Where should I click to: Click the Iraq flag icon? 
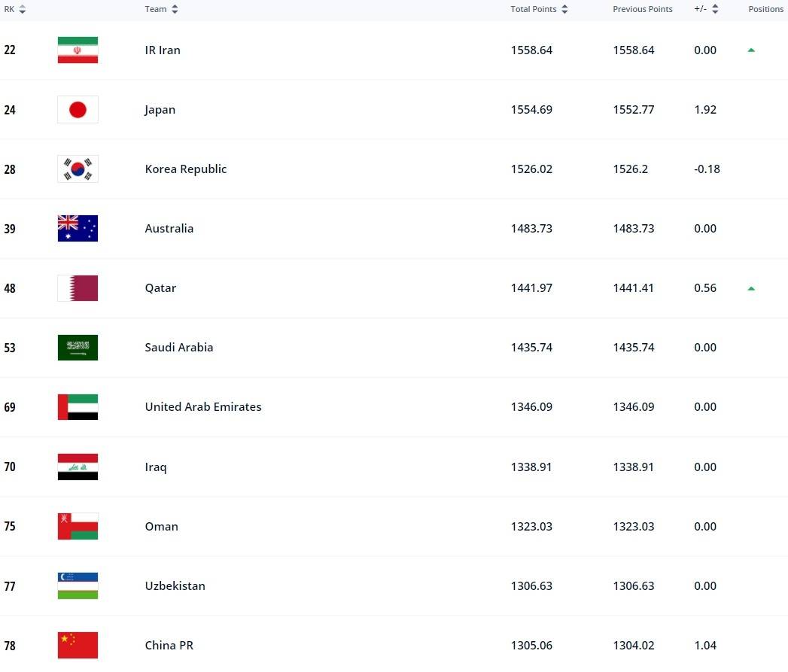tap(78, 467)
